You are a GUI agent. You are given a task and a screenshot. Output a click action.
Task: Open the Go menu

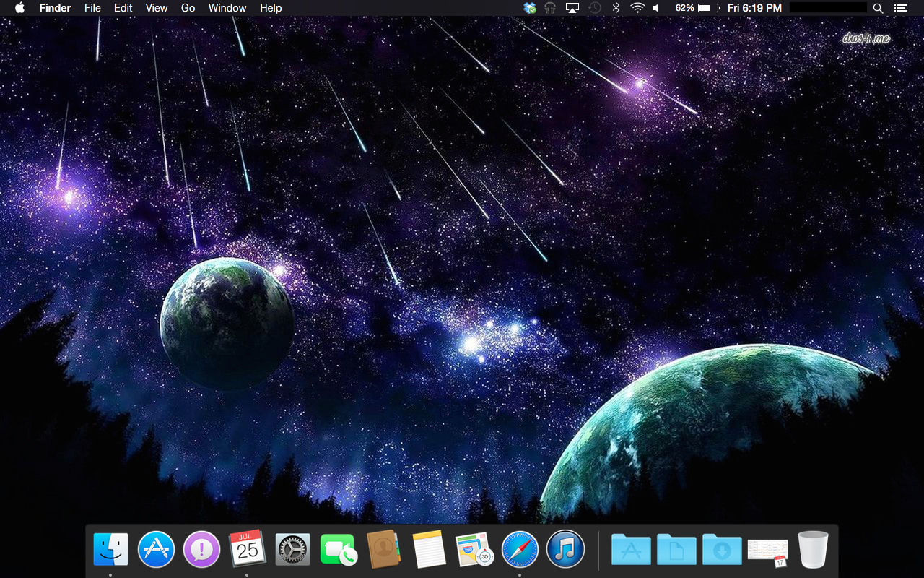[188, 8]
